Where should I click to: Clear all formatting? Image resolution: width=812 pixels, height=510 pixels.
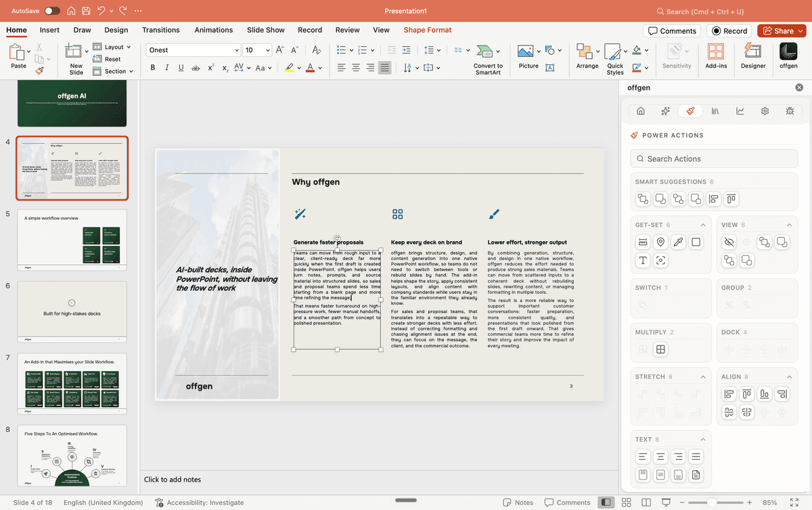[316, 50]
